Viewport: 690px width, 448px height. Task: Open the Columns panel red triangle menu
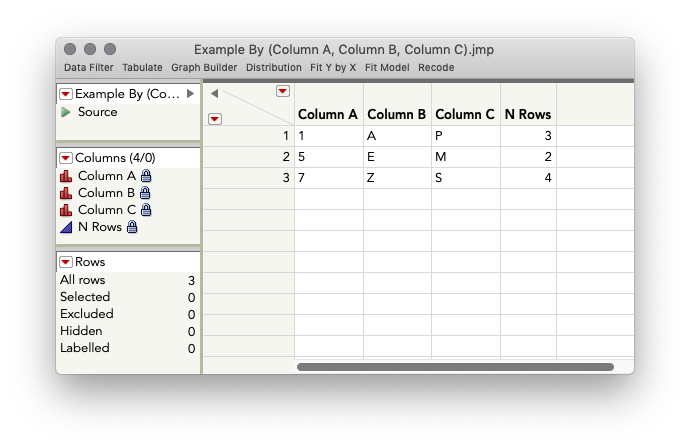[x=66, y=158]
